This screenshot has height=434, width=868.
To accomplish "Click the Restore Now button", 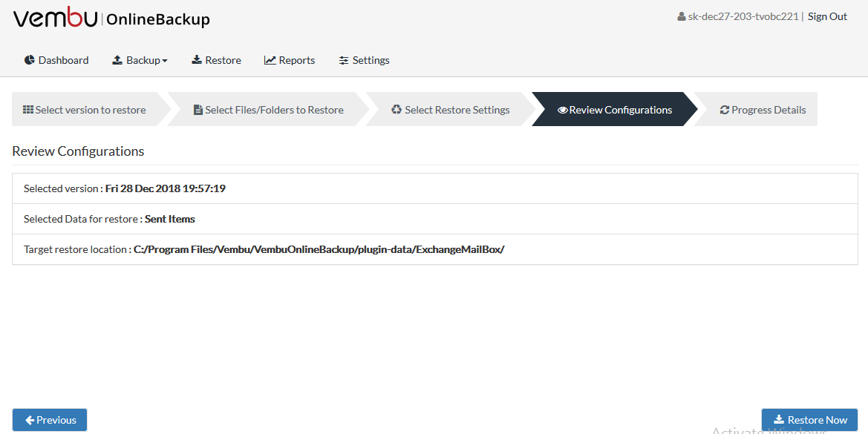I will 810,420.
